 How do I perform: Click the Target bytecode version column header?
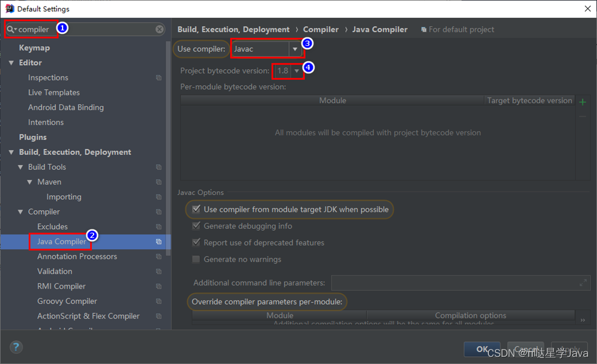(x=529, y=101)
